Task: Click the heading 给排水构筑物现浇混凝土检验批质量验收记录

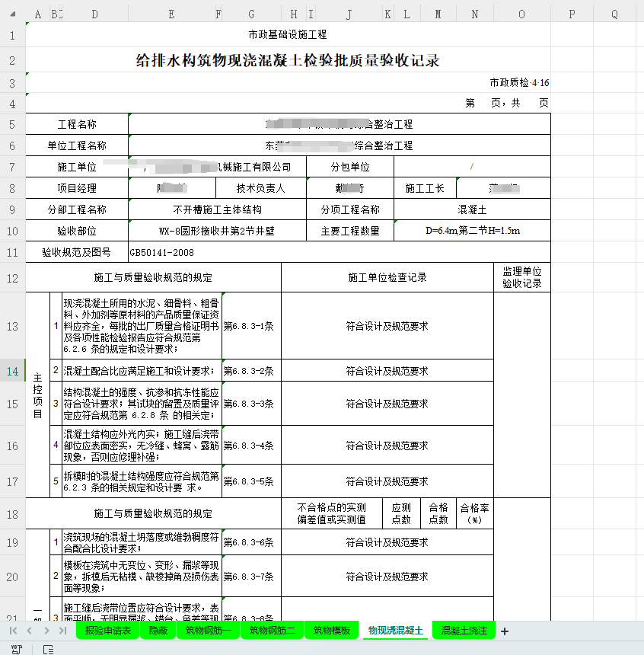Action: click(288, 60)
